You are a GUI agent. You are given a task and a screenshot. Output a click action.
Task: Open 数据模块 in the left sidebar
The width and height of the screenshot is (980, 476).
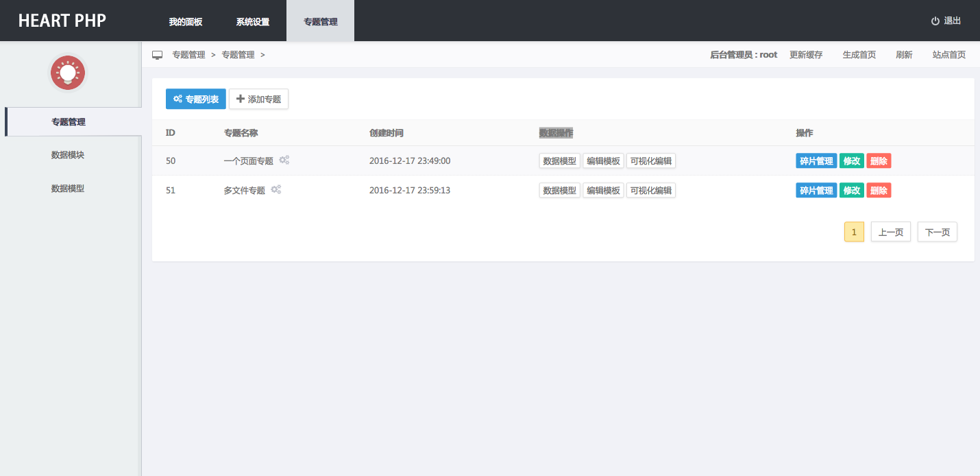pyautogui.click(x=68, y=155)
